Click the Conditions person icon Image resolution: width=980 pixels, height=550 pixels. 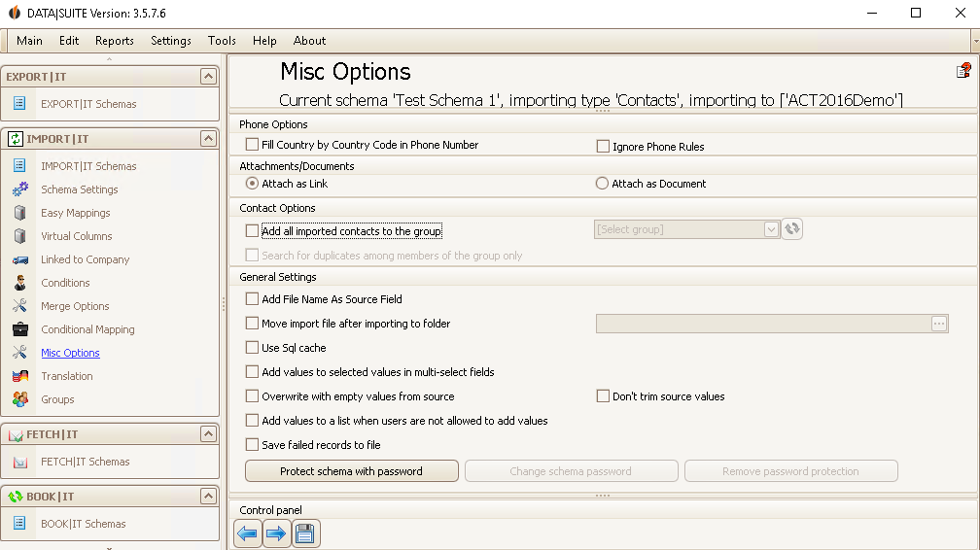click(x=20, y=283)
